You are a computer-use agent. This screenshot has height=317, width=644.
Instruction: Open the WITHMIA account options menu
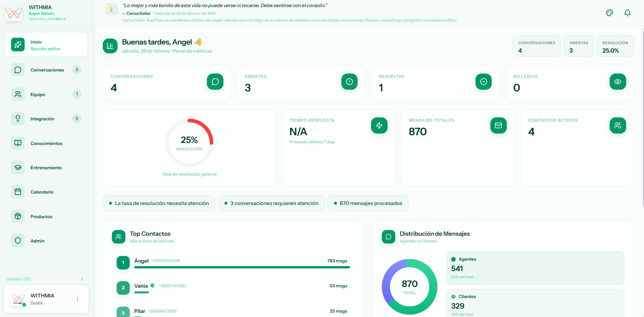pyautogui.click(x=78, y=299)
